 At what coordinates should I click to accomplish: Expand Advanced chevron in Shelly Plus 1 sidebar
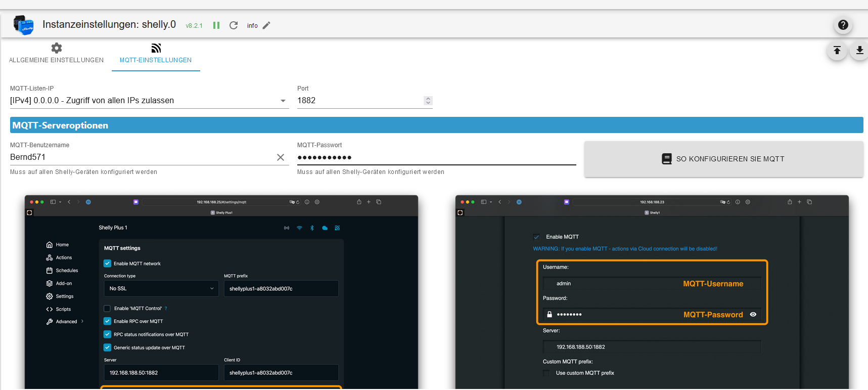click(x=82, y=321)
